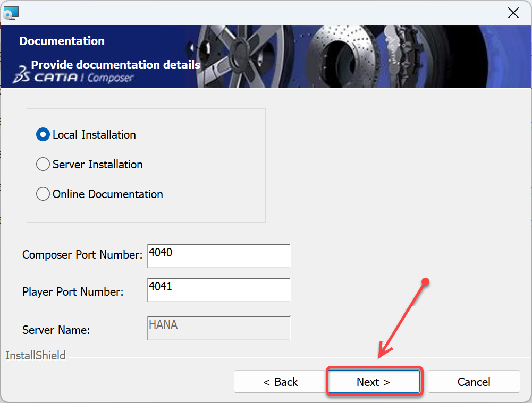Click the installer icon in title bar
532x403 pixels.
pos(11,13)
